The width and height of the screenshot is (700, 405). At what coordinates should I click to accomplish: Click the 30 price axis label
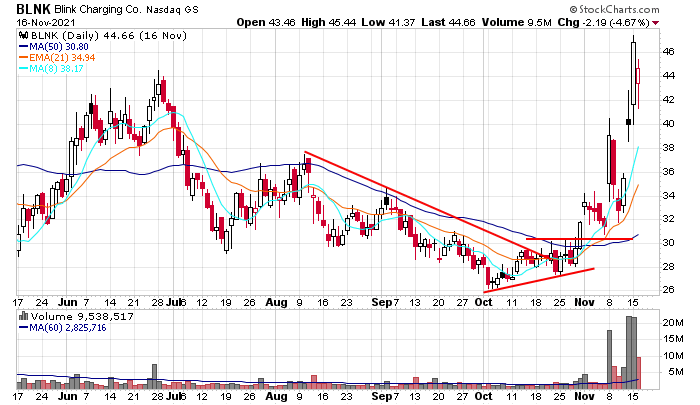click(x=668, y=243)
